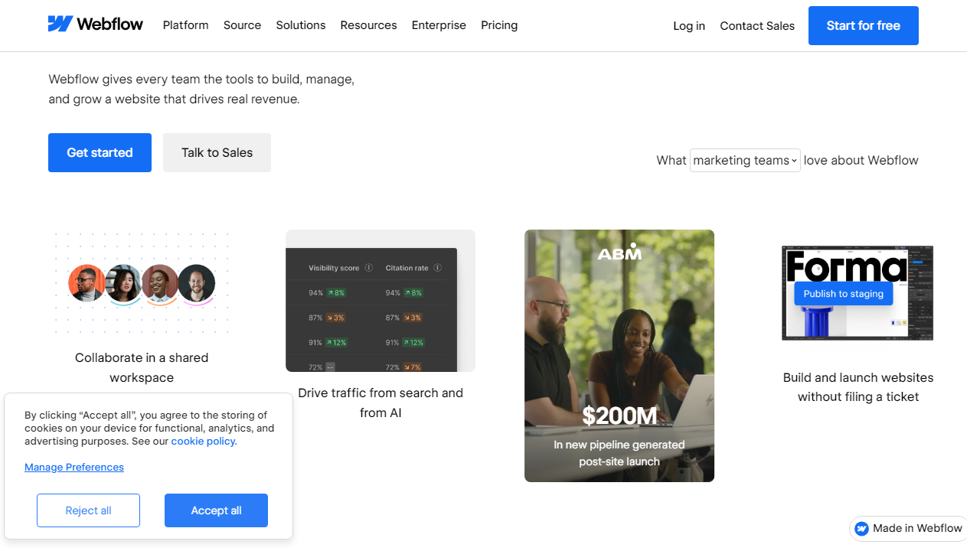980x551 pixels.
Task: Click the ABM $200M photo card
Action: click(619, 356)
